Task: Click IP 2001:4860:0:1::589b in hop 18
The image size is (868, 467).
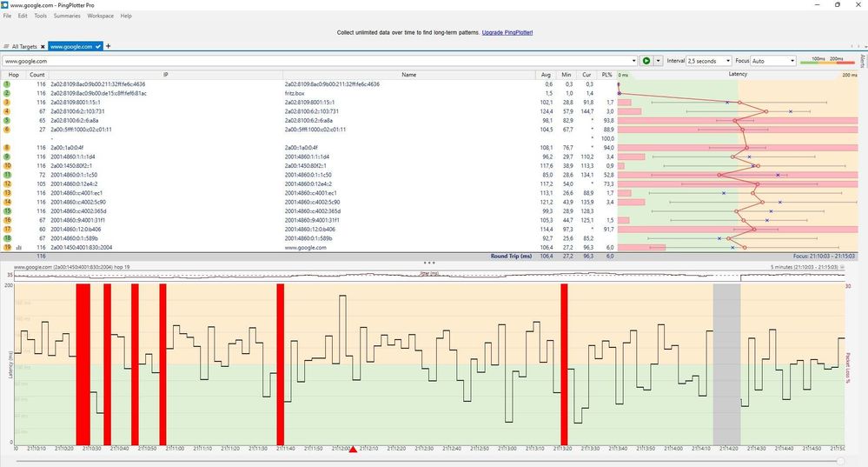Action: (76, 238)
